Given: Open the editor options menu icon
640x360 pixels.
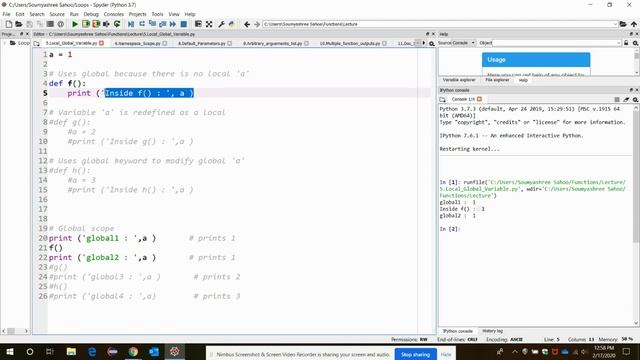Looking at the screenshot, I should click(432, 43).
